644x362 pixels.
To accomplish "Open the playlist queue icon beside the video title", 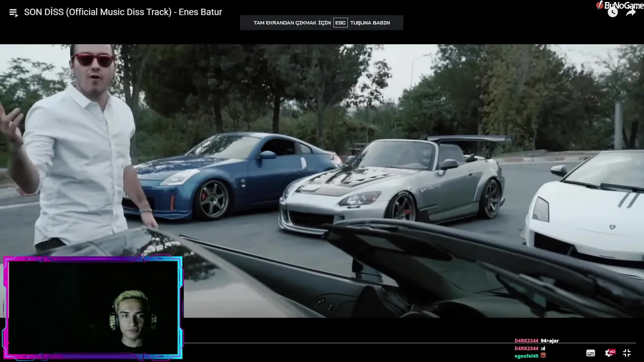I will coord(14,13).
